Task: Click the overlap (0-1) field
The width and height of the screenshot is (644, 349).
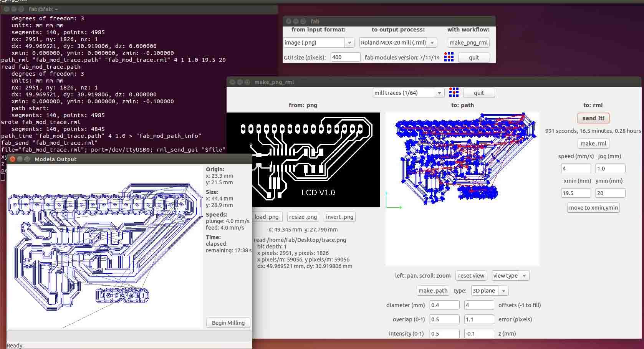Action: (x=444, y=319)
